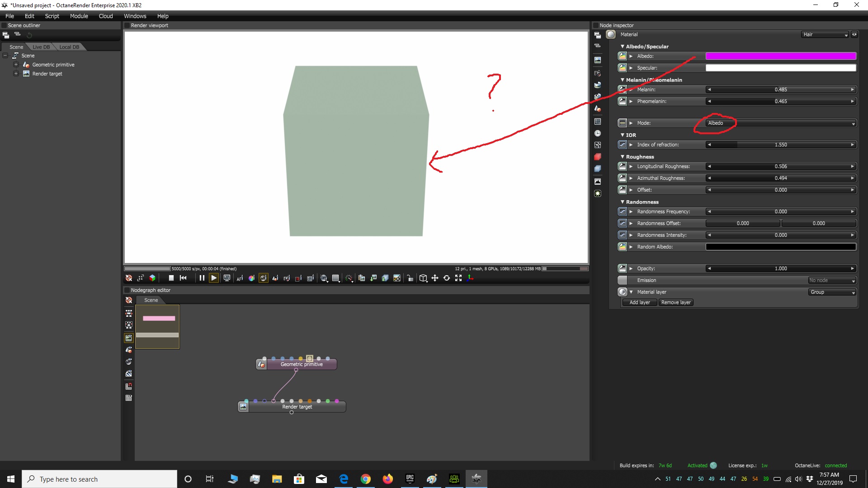
Task: Stop the render with the stop button
Action: click(171, 278)
